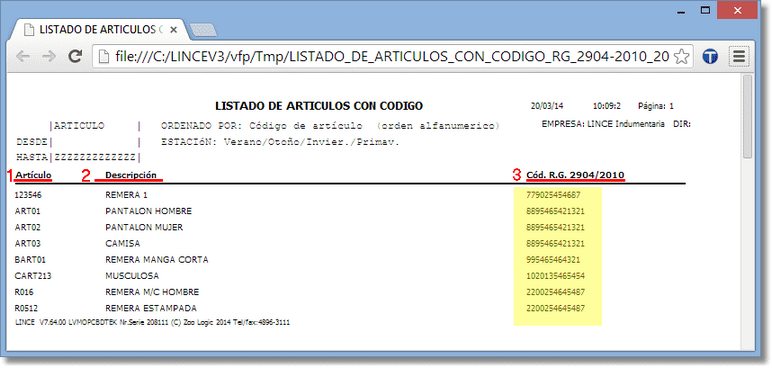Click description PANTALON HOMBRE
The height and width of the screenshot is (368, 772).
[x=148, y=211]
